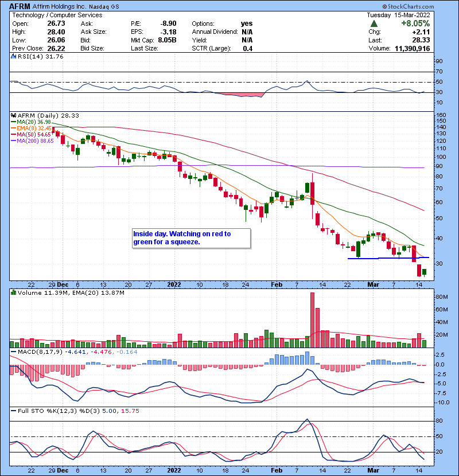Click the green line swatch before MA(20)
This screenshot has height=476, width=459.
pos(13,122)
